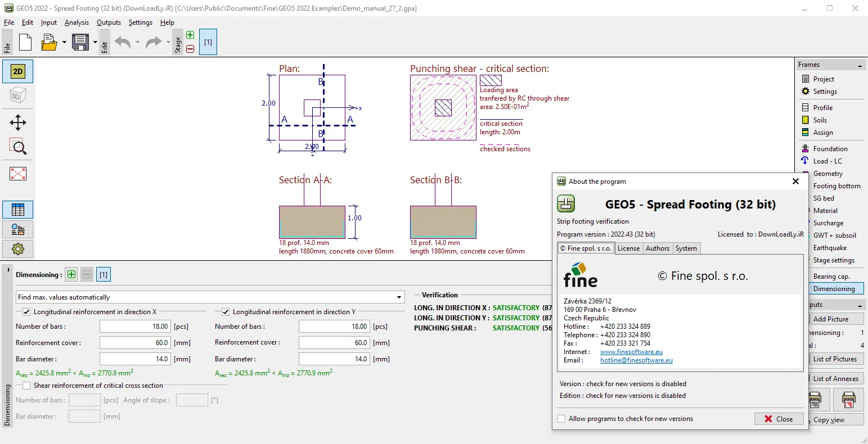Image resolution: width=868 pixels, height=444 pixels.
Task: Edit reinforcement cover for direction X
Action: click(135, 342)
